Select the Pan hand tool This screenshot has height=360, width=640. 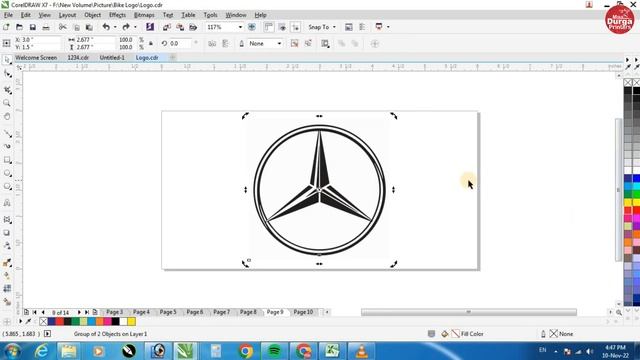click(x=7, y=117)
